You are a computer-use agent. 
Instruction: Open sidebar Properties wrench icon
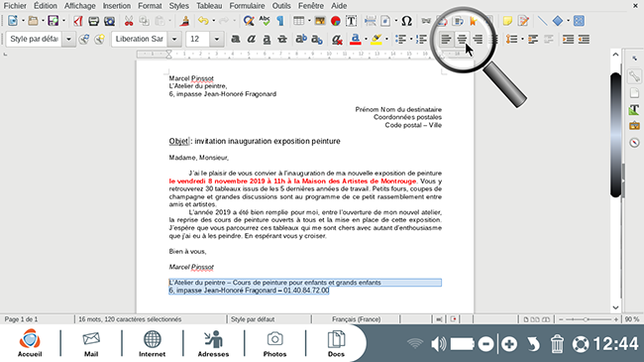(x=634, y=76)
